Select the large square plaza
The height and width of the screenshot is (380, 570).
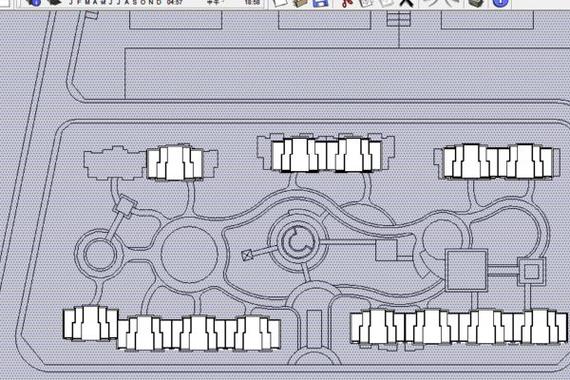[x=467, y=270]
